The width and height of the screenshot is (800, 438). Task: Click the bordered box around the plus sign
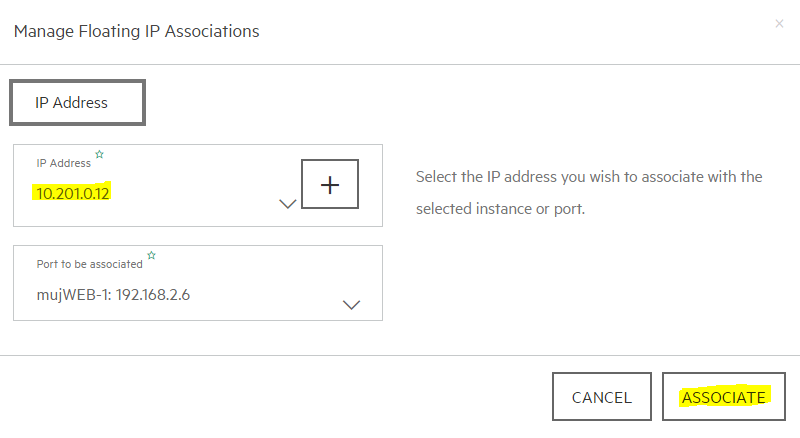330,184
